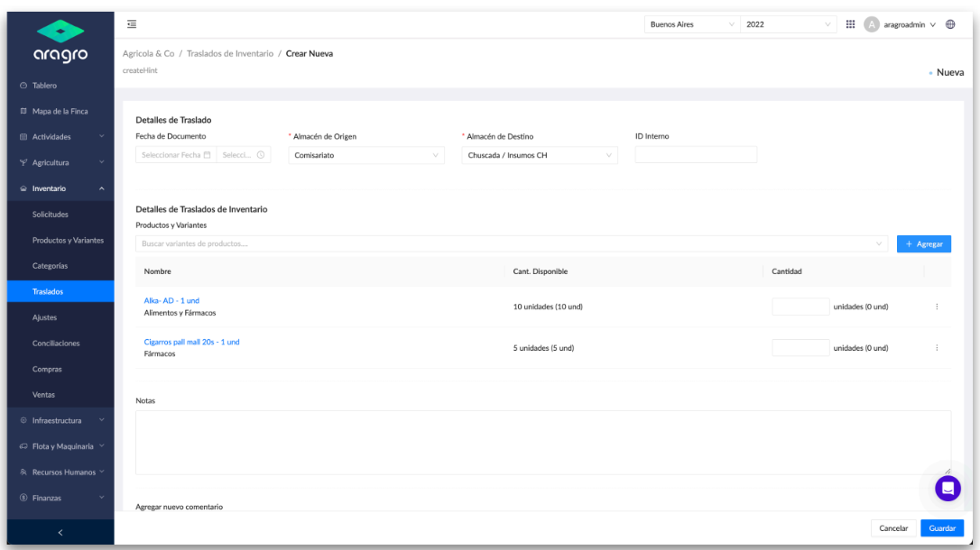The height and width of the screenshot is (550, 980).
Task: Expand the Infraestructura menu
Action: [60, 420]
